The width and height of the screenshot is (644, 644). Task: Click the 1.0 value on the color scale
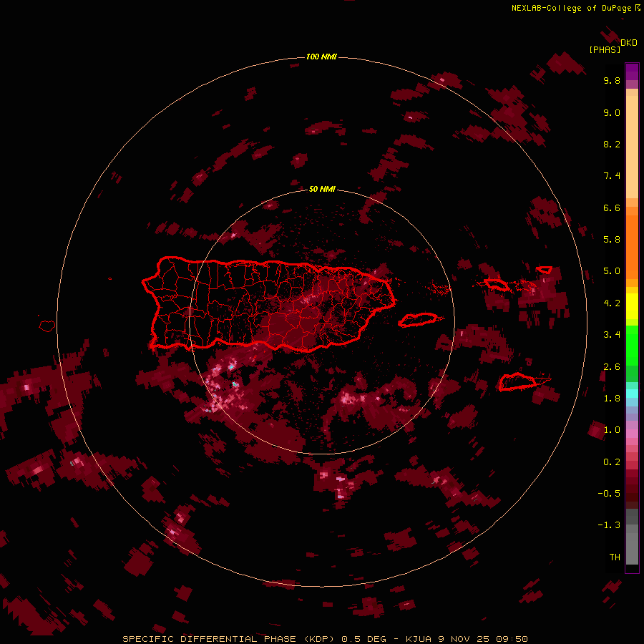point(612,430)
